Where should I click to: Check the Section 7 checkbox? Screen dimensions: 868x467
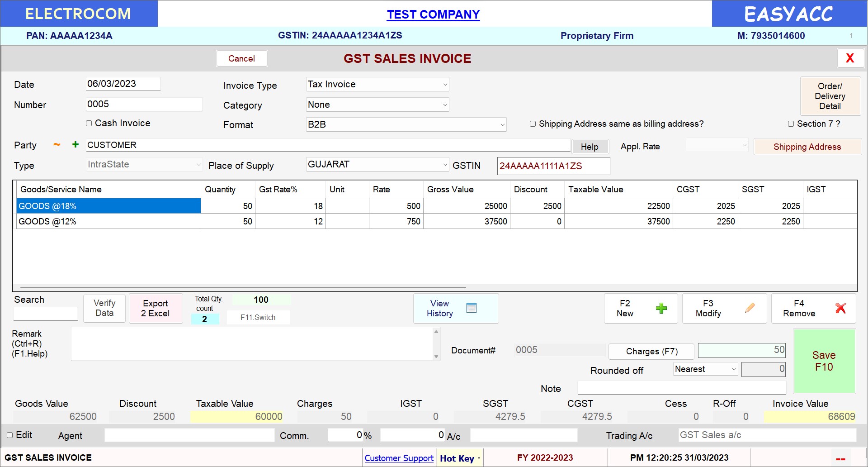pyautogui.click(x=791, y=124)
